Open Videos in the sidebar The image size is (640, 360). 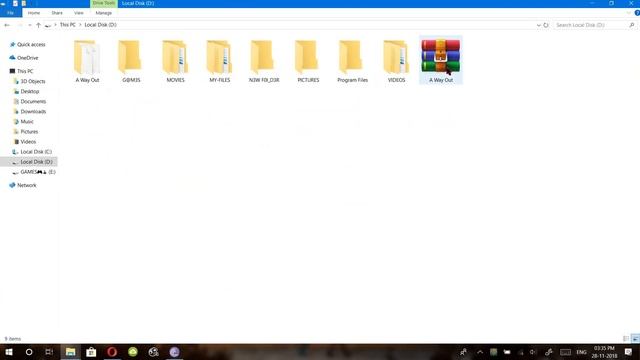point(25,142)
